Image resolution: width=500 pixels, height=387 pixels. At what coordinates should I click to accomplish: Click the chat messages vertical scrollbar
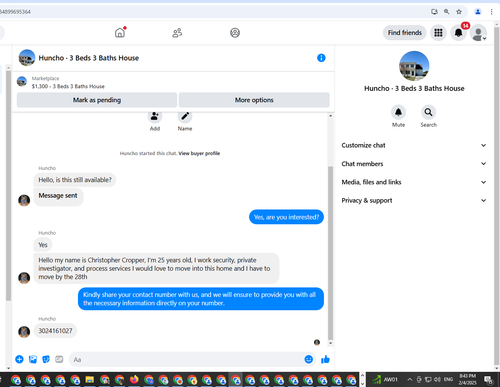tap(330, 253)
